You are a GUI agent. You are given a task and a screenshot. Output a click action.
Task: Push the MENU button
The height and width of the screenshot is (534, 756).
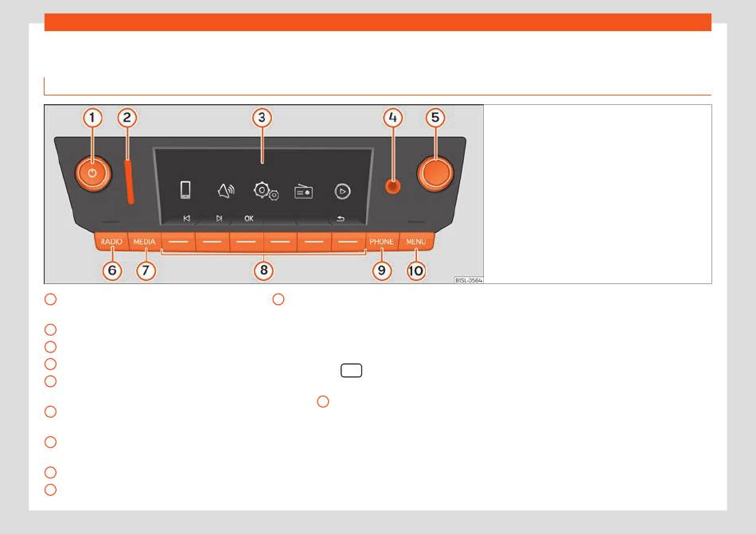pos(416,241)
